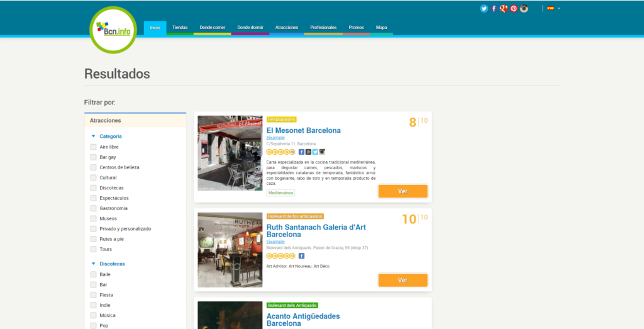The width and height of the screenshot is (644, 329).
Task: Collapse the Discotecas filter group
Action: click(x=93, y=264)
